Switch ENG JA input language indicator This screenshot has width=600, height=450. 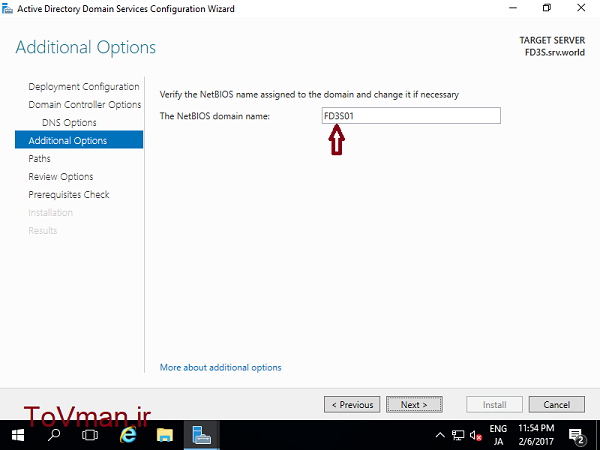pos(498,435)
